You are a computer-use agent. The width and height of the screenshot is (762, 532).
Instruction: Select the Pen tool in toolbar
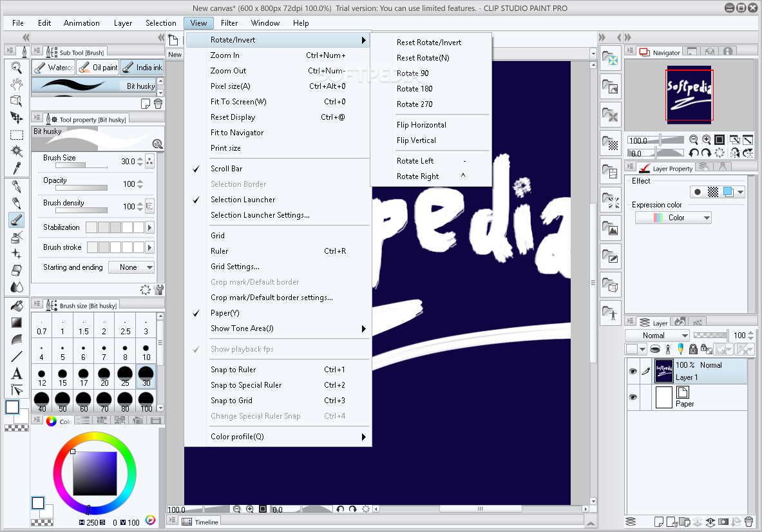click(x=17, y=186)
